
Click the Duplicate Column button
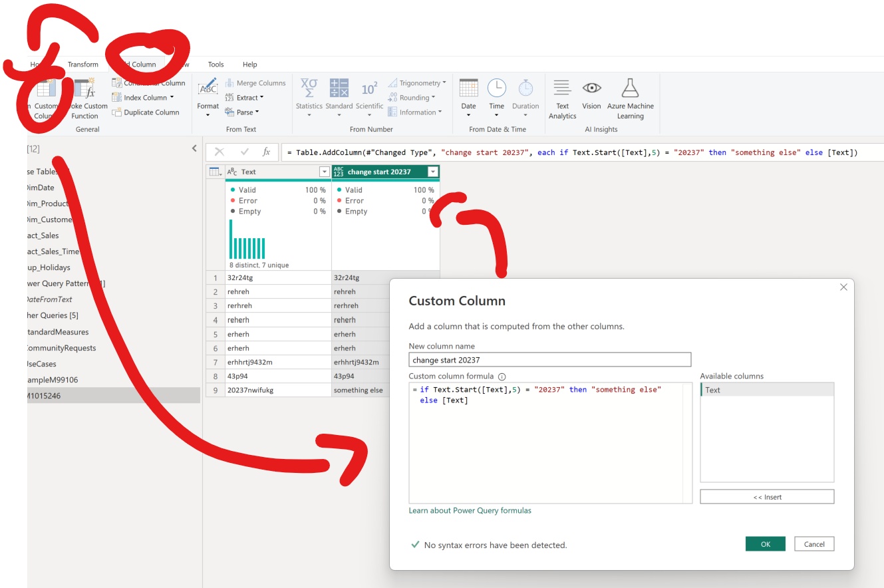pyautogui.click(x=146, y=112)
